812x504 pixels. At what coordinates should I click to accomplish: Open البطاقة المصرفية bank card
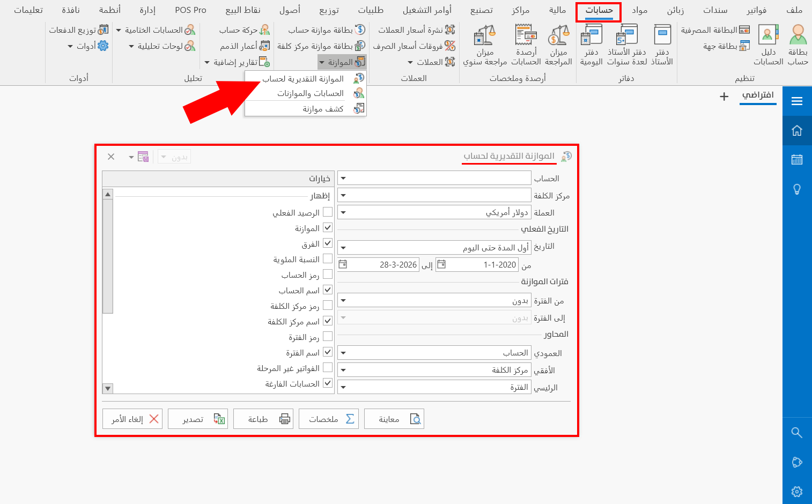[715, 30]
